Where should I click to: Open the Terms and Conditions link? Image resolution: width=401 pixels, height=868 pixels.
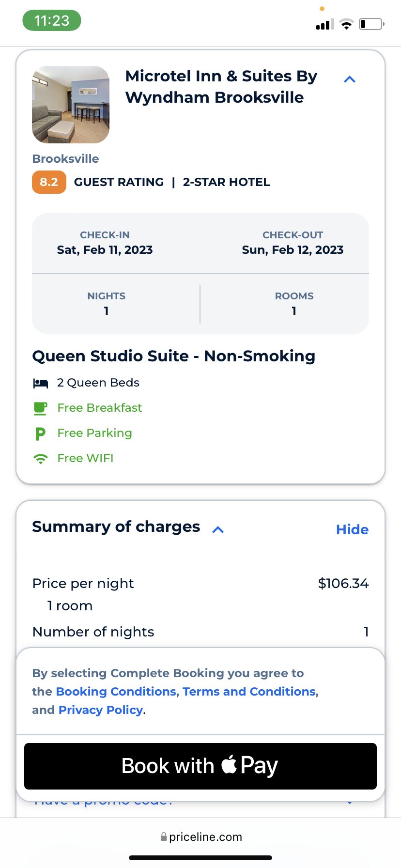pyautogui.click(x=249, y=692)
